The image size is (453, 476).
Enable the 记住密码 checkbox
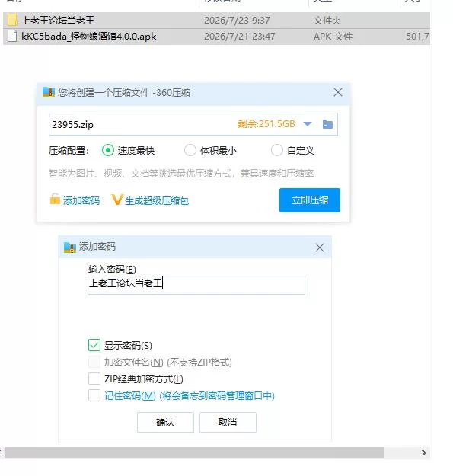point(94,395)
